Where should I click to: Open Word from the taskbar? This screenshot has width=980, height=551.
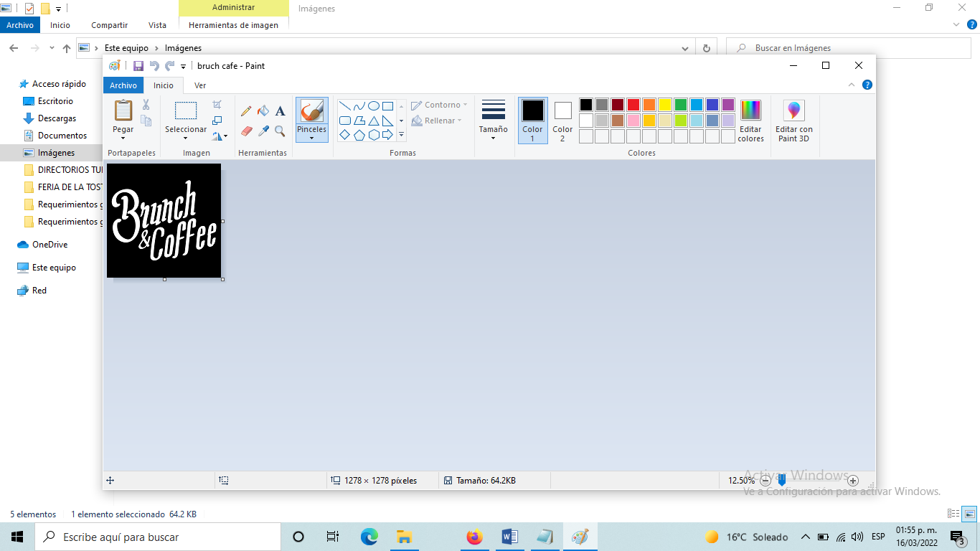point(510,537)
